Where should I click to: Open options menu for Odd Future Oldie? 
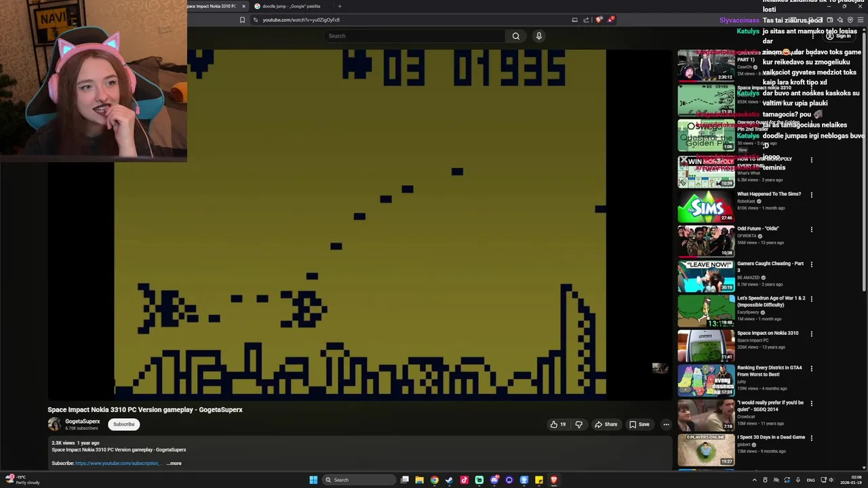[811, 230]
